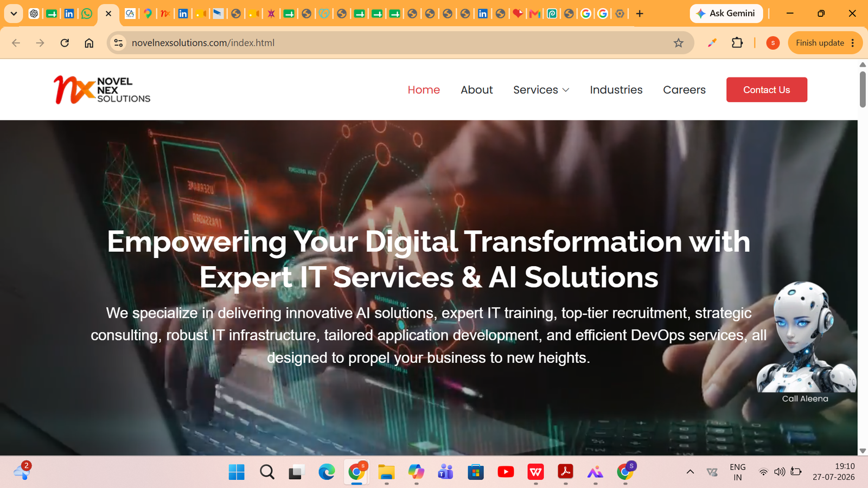
Task: Open the Industries menu item
Action: tap(616, 90)
